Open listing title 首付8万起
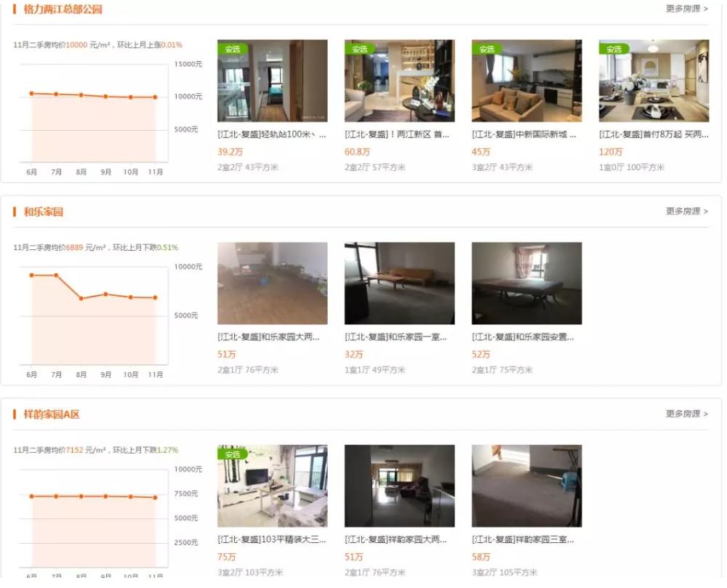727x588 pixels. click(x=654, y=134)
